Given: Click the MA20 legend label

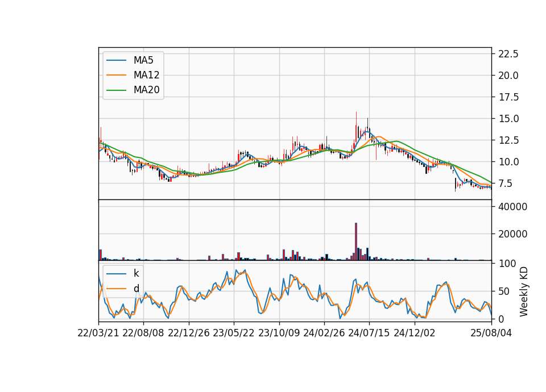Looking at the screenshot, I should click(x=146, y=90).
